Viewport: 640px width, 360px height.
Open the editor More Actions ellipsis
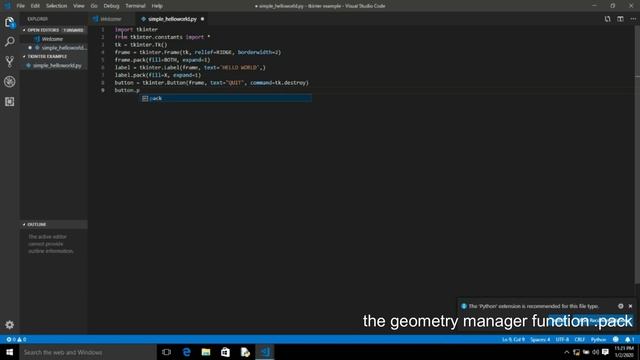pos(633,19)
